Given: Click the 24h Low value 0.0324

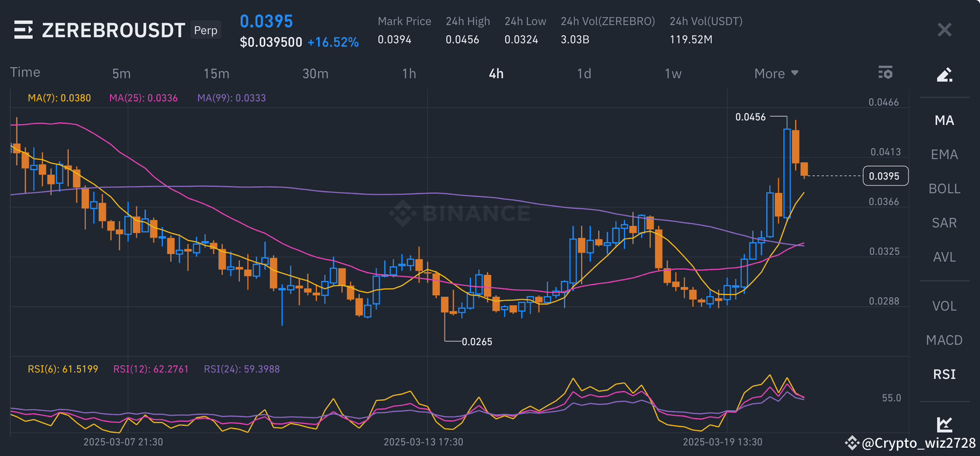Looking at the screenshot, I should click(x=521, y=40).
